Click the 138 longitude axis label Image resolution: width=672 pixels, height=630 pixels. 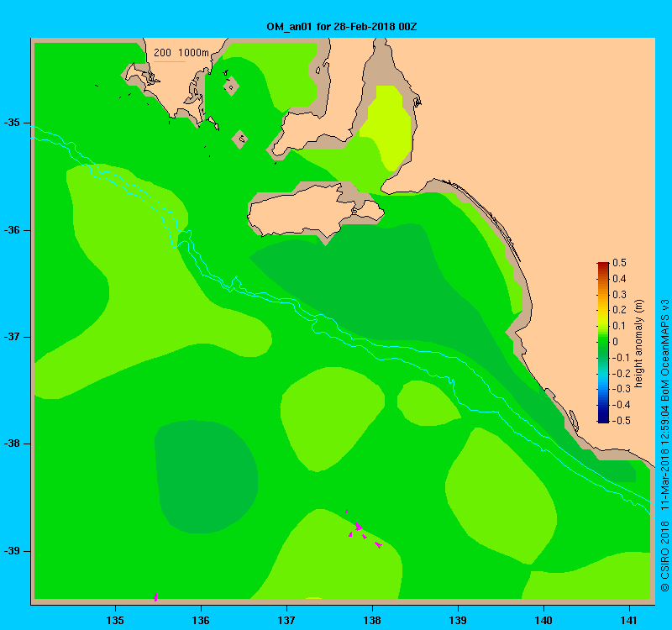coord(372,620)
